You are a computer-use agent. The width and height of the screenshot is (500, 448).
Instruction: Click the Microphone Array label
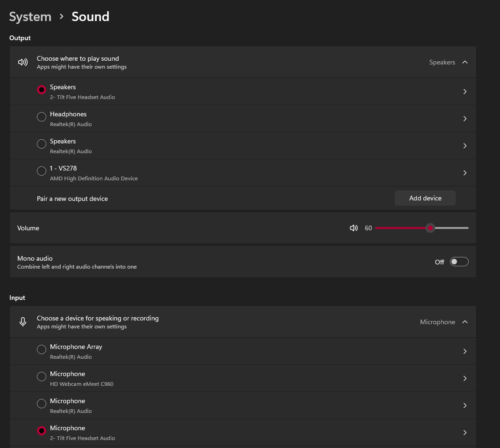76,347
